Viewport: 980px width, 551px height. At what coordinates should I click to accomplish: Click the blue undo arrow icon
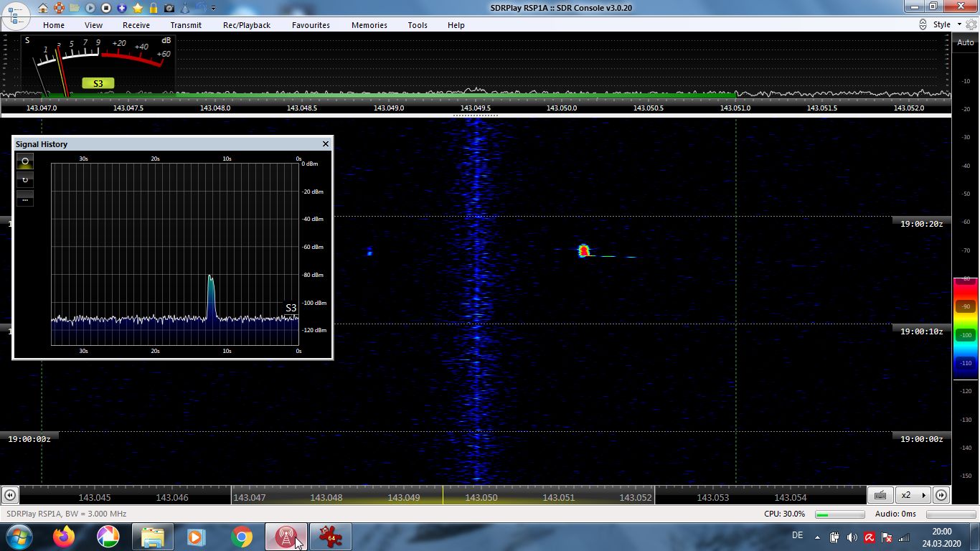[x=200, y=8]
